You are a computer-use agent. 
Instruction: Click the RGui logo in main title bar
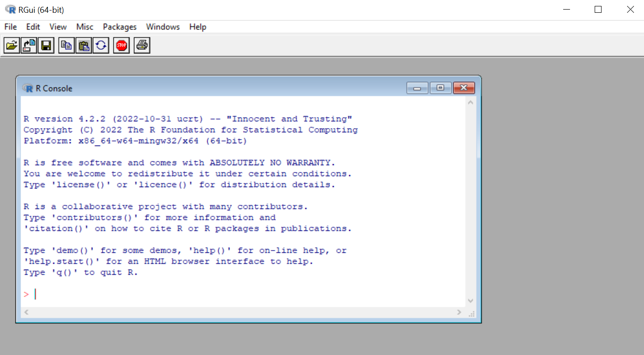tap(10, 9)
